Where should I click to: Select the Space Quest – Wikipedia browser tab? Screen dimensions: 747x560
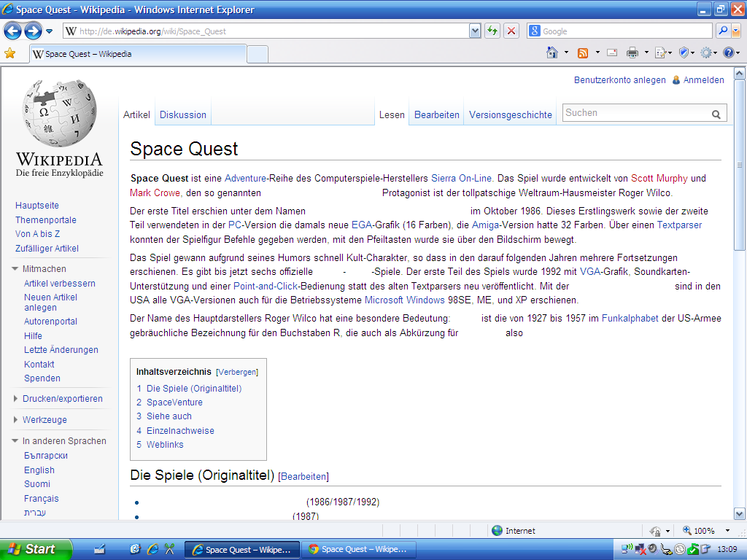[138, 54]
